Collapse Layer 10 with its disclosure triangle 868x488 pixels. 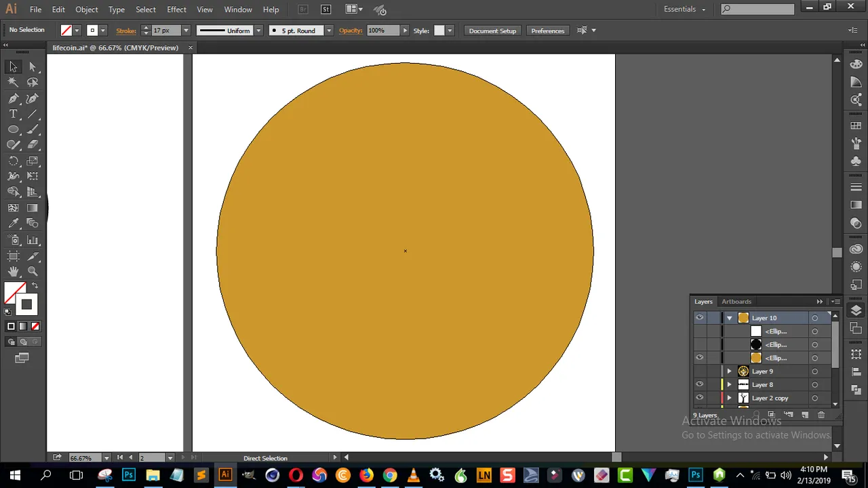point(730,318)
